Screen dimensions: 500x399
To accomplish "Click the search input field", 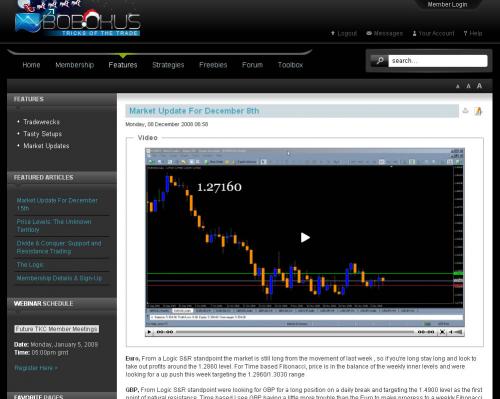I will click(438, 61).
